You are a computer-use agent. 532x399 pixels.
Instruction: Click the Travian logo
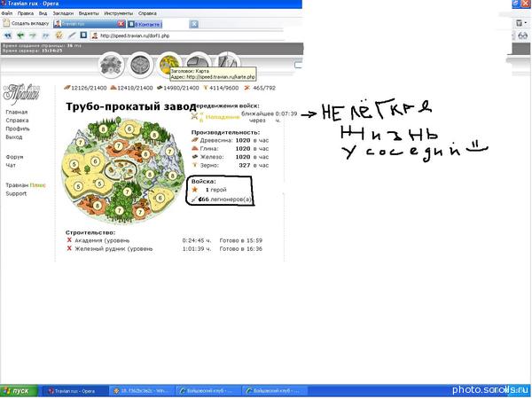coord(21,94)
